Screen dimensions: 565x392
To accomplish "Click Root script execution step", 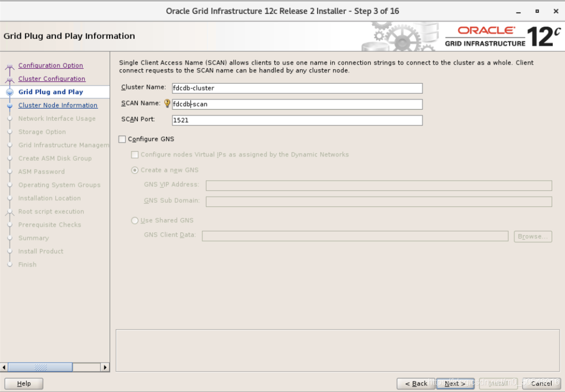I will click(51, 212).
